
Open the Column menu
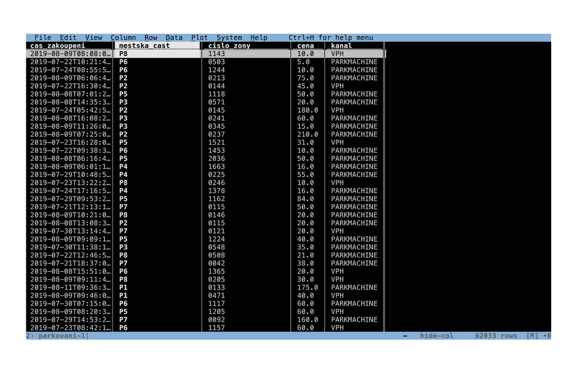123,38
